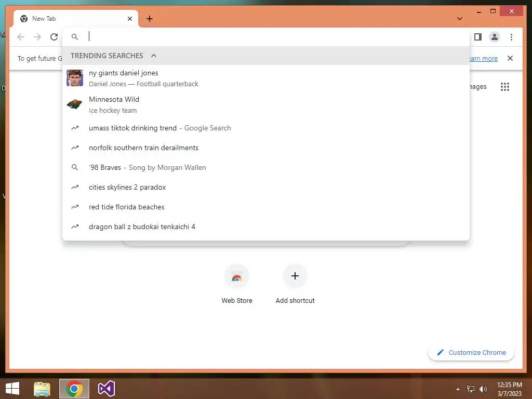Show hidden system tray icons
Screen dimensions: 532x399
458,389
